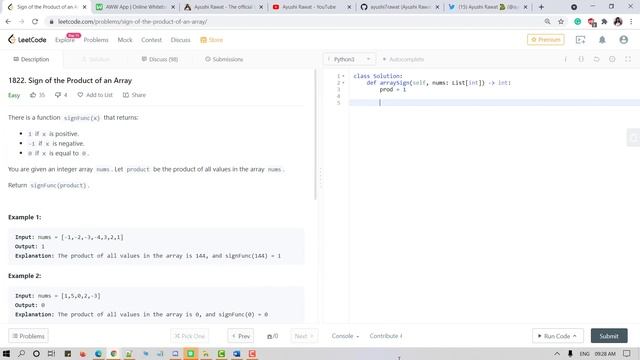Screen dimensions: 640x360
Task: Click the Premium button
Action: click(x=546, y=40)
